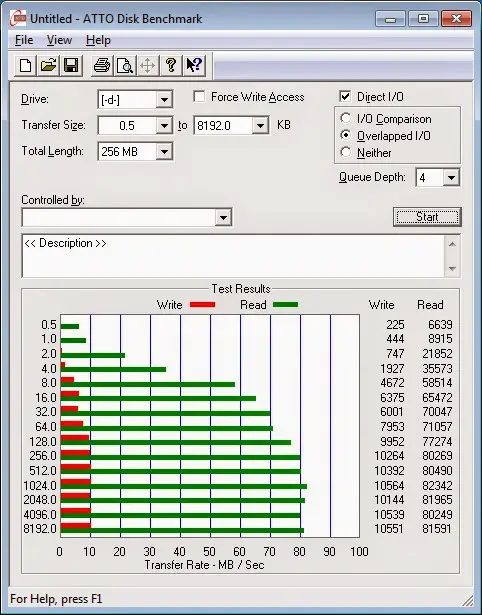Close the ATTO Disk Benchmark window
Viewport: 482px width, 615px height.
(456, 18)
